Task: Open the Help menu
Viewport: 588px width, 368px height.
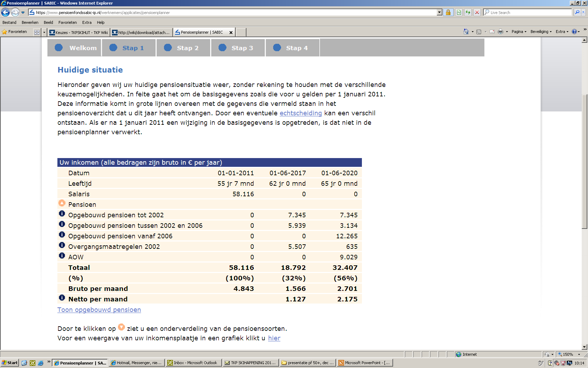Action: 101,22
